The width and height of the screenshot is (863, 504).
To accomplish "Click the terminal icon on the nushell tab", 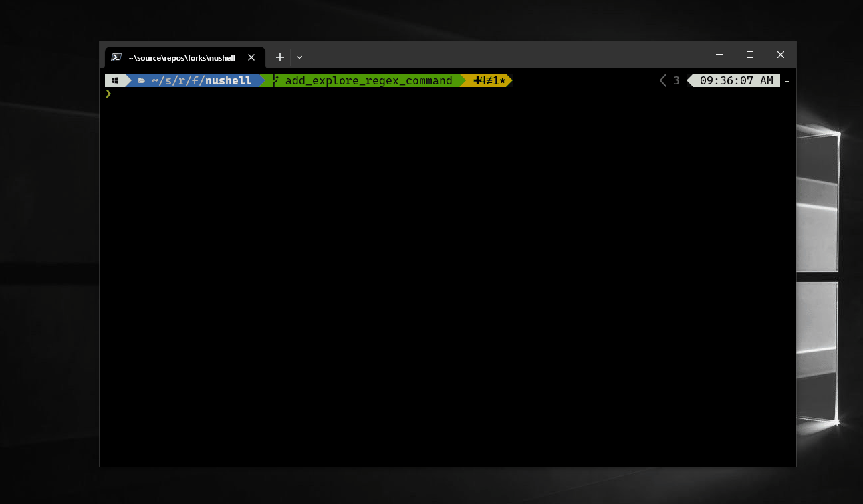I will click(117, 57).
